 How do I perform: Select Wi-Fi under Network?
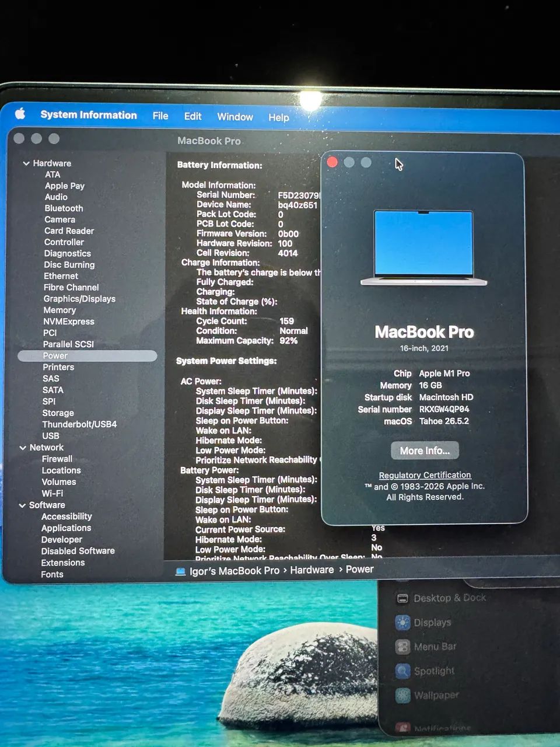52,493
